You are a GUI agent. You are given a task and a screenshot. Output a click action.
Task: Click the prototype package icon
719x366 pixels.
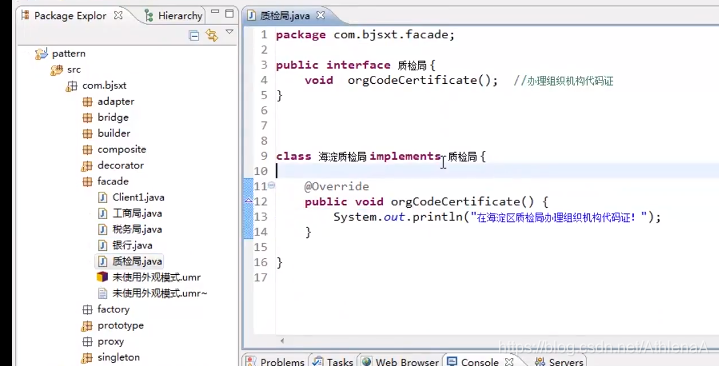click(x=87, y=326)
